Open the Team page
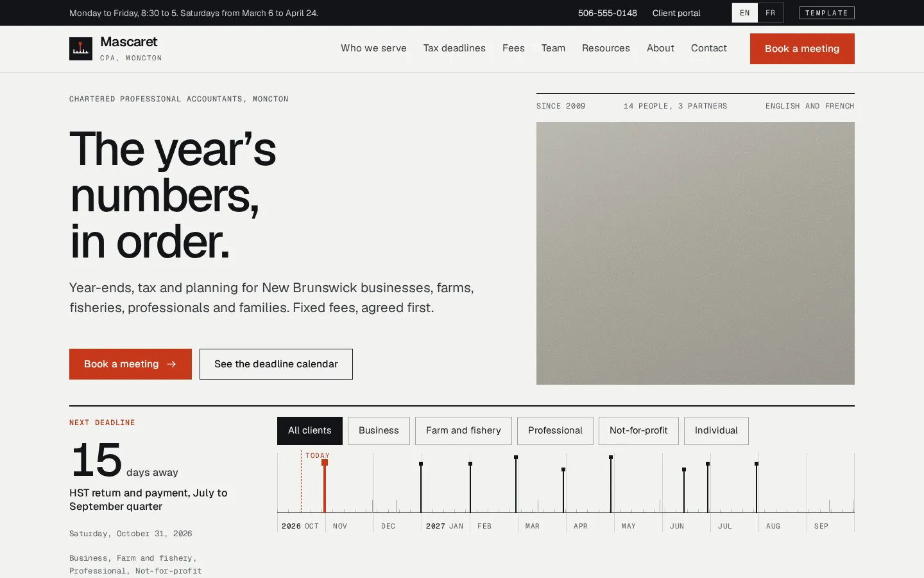 [x=553, y=48]
